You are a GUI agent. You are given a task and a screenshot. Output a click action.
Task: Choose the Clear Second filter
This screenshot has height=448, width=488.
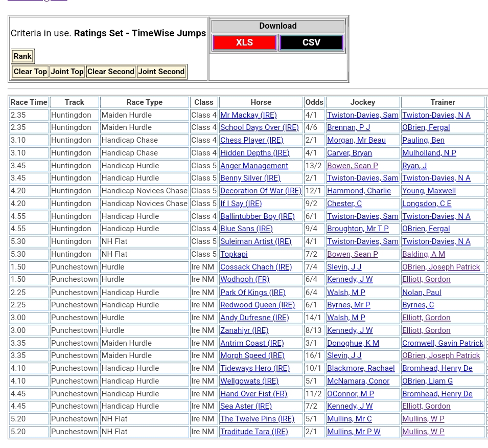click(110, 72)
